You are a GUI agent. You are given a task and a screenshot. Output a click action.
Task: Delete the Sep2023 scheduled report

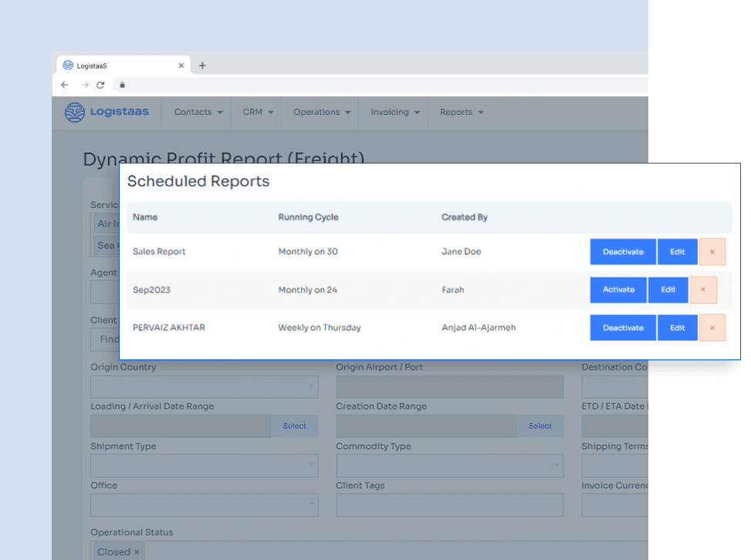coord(703,289)
